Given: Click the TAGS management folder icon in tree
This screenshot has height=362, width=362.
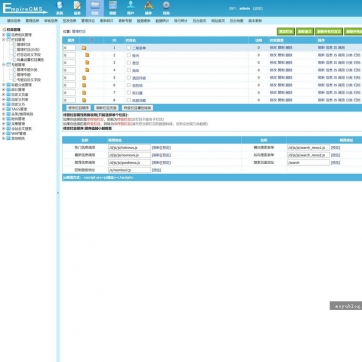Looking at the screenshot, I should click(8, 109).
